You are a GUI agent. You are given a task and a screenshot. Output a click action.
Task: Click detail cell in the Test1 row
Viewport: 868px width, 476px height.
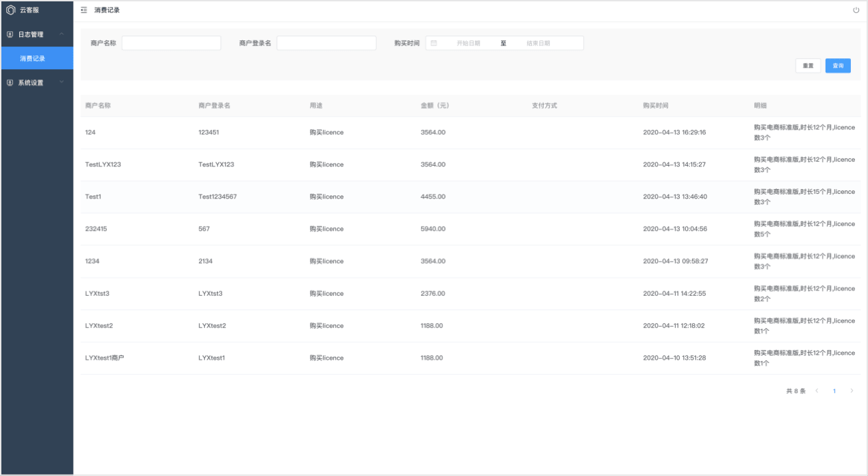pos(804,197)
